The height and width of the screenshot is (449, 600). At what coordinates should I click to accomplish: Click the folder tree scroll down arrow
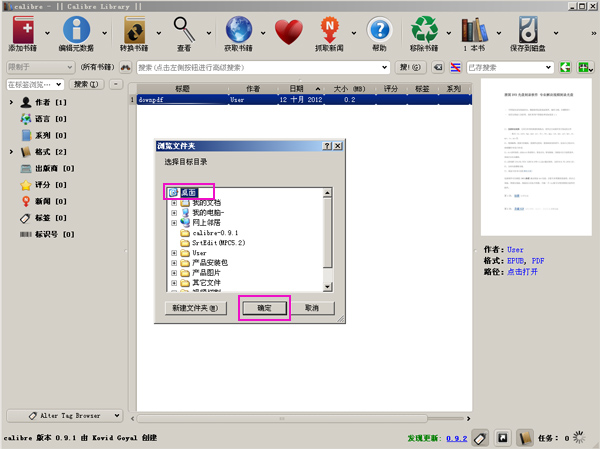[x=327, y=287]
